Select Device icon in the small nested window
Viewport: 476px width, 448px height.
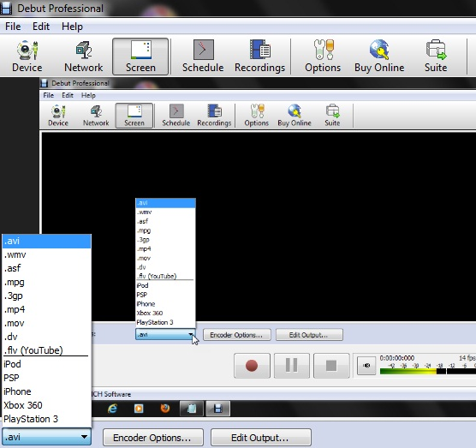[x=58, y=116]
